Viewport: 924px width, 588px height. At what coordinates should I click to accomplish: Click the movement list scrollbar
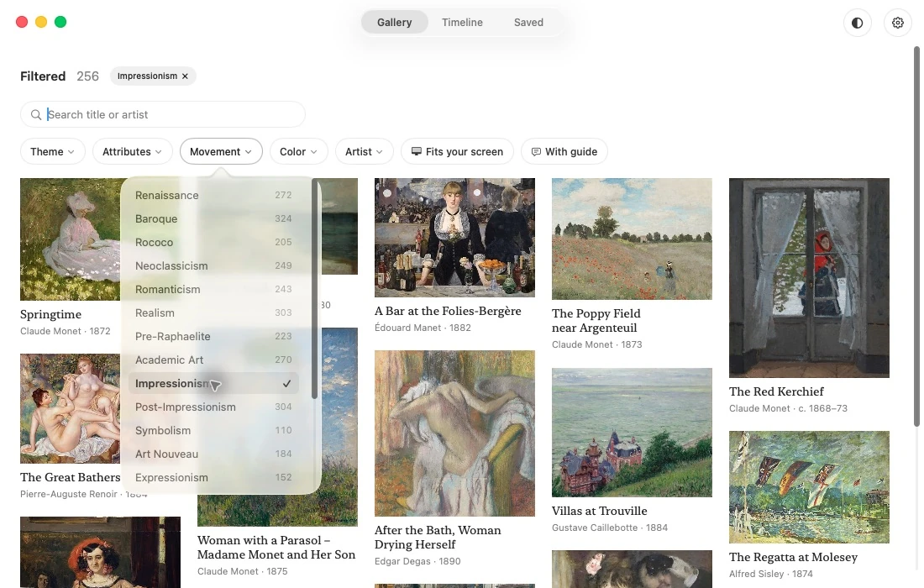tap(315, 289)
